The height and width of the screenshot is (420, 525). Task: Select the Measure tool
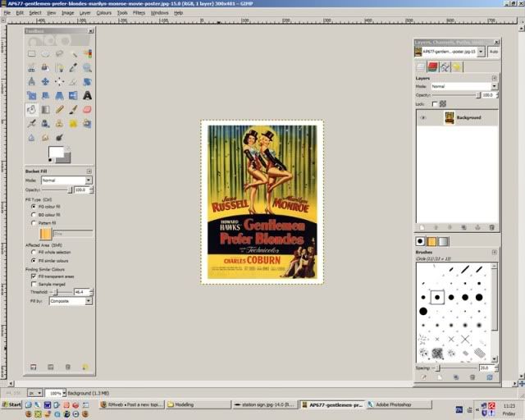pyautogui.click(x=31, y=81)
